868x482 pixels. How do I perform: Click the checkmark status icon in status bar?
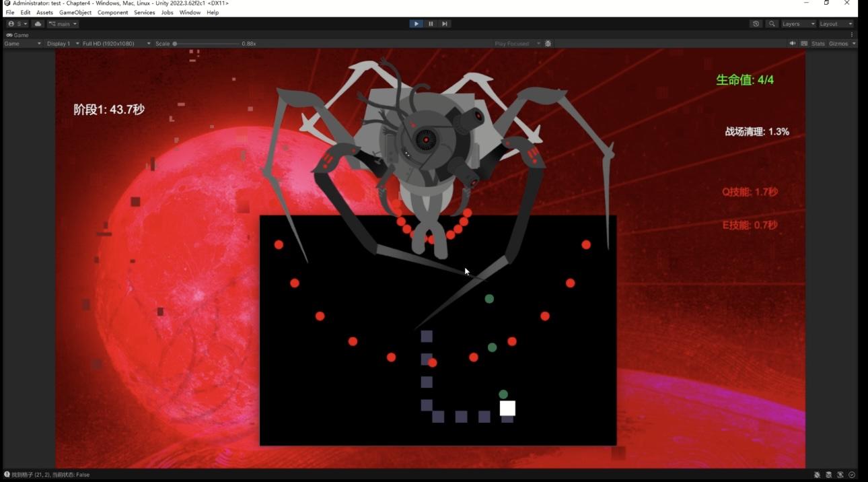point(852,475)
